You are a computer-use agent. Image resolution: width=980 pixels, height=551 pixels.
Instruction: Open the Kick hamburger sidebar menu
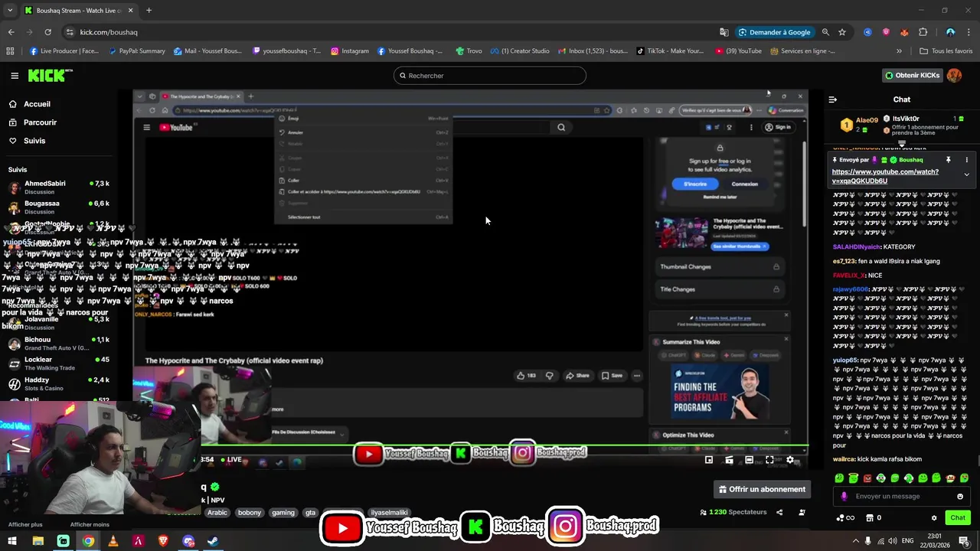(15, 76)
